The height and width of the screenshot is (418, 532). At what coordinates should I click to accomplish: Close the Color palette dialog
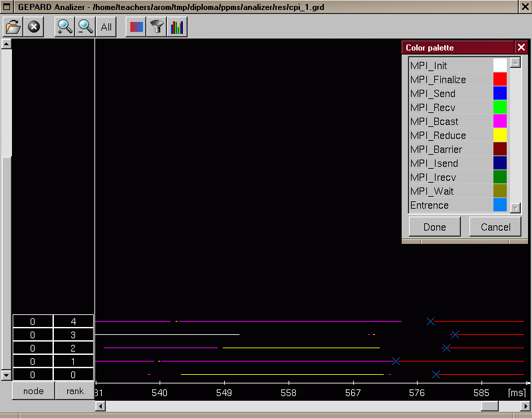click(x=521, y=48)
